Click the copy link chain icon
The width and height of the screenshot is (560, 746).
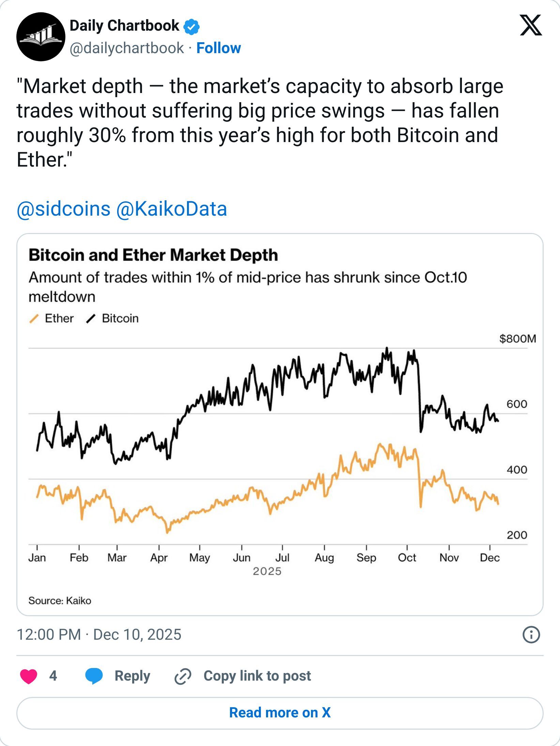click(183, 676)
